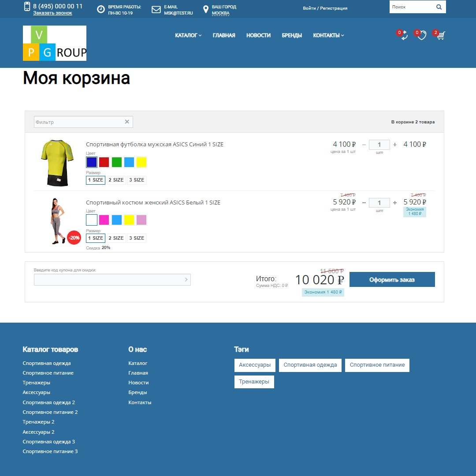Screen dimensions: 476x476
Task: Expand the Каталог dropdown menu
Action: [188, 35]
